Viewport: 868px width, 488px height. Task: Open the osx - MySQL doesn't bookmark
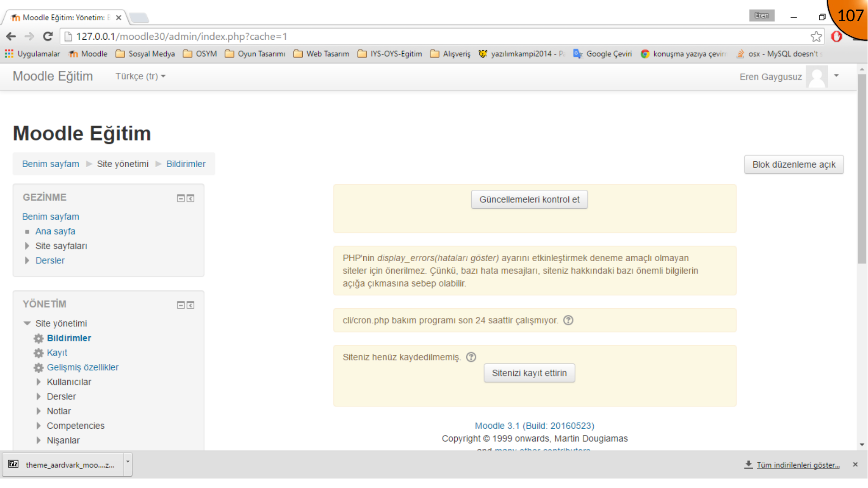pyautogui.click(x=779, y=54)
